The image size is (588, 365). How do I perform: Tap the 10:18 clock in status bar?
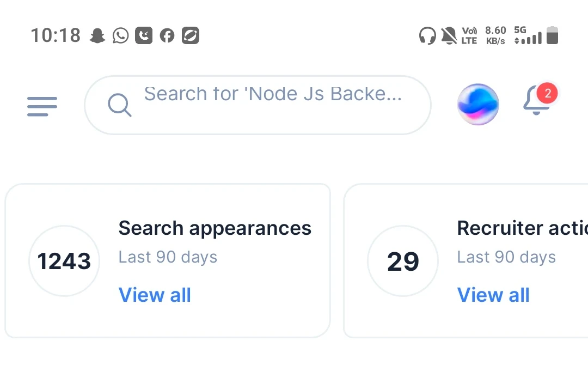coord(56,36)
